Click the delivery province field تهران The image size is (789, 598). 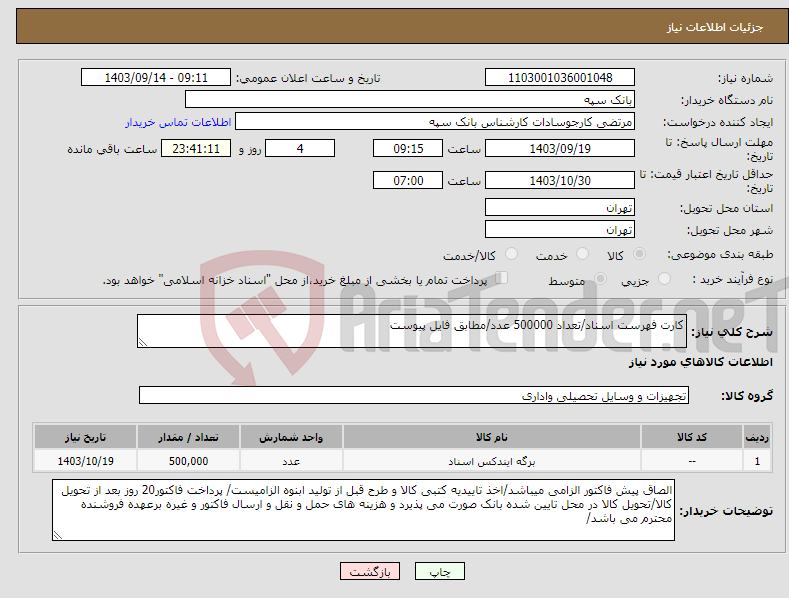click(560, 207)
